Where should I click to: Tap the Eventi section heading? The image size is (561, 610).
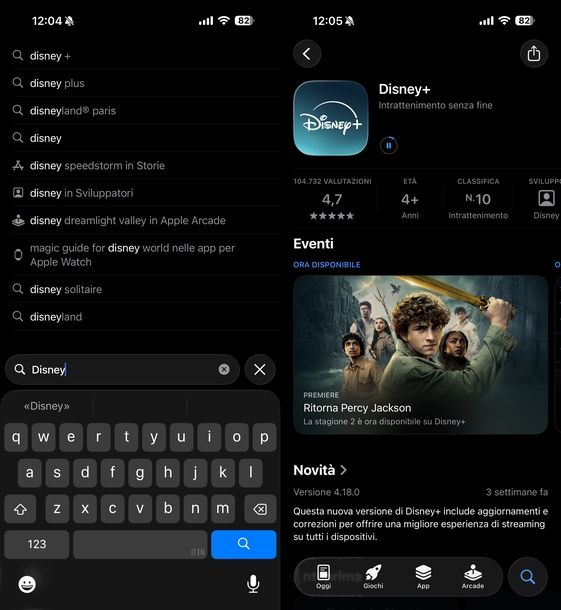click(x=314, y=244)
